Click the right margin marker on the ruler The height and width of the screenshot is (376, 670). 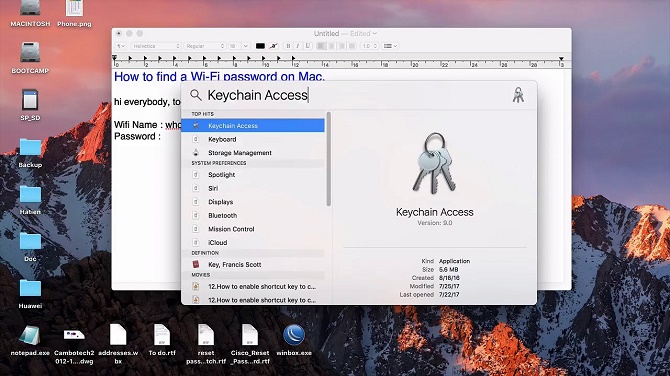tap(561, 59)
